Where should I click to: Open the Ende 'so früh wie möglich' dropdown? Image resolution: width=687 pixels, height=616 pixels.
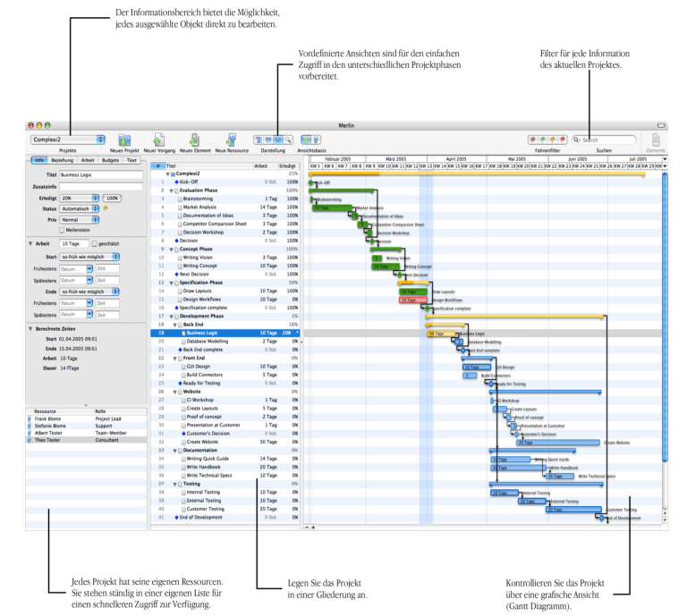tap(89, 291)
